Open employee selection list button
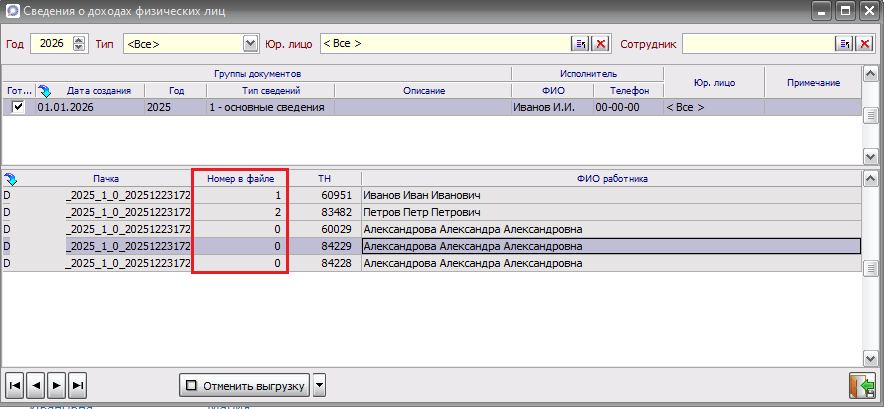The height and width of the screenshot is (409, 884). click(x=844, y=44)
